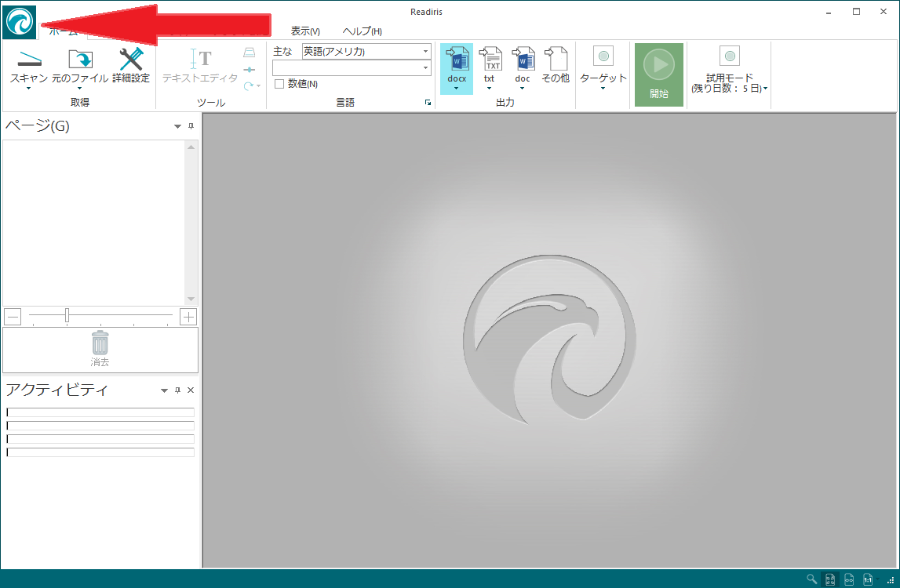Expand the doc output options arrow

tap(522, 89)
